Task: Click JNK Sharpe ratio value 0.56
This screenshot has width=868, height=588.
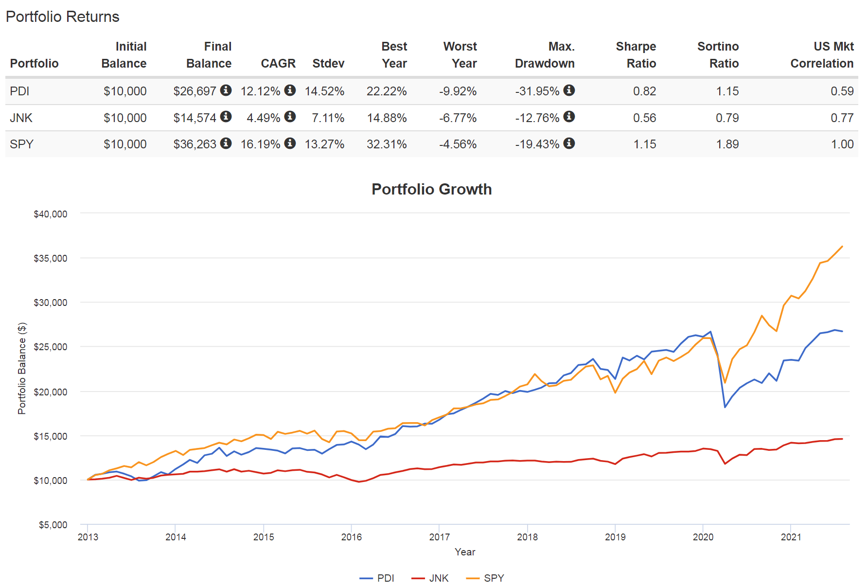Action: tap(645, 118)
